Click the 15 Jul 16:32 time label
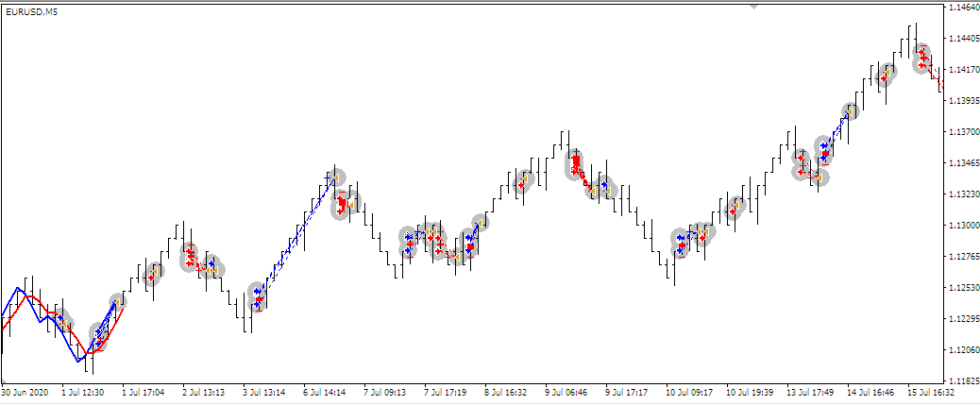The width and height of the screenshot is (980, 405). click(928, 391)
